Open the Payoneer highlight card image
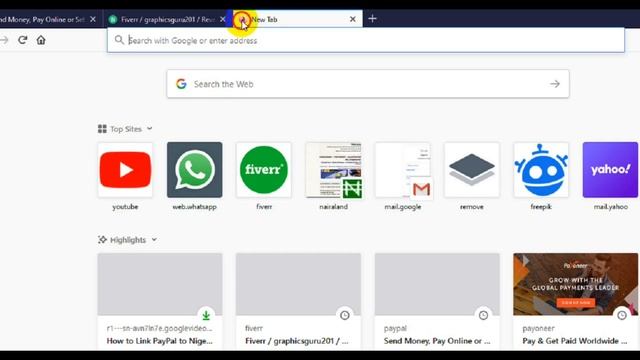 pyautogui.click(x=576, y=284)
